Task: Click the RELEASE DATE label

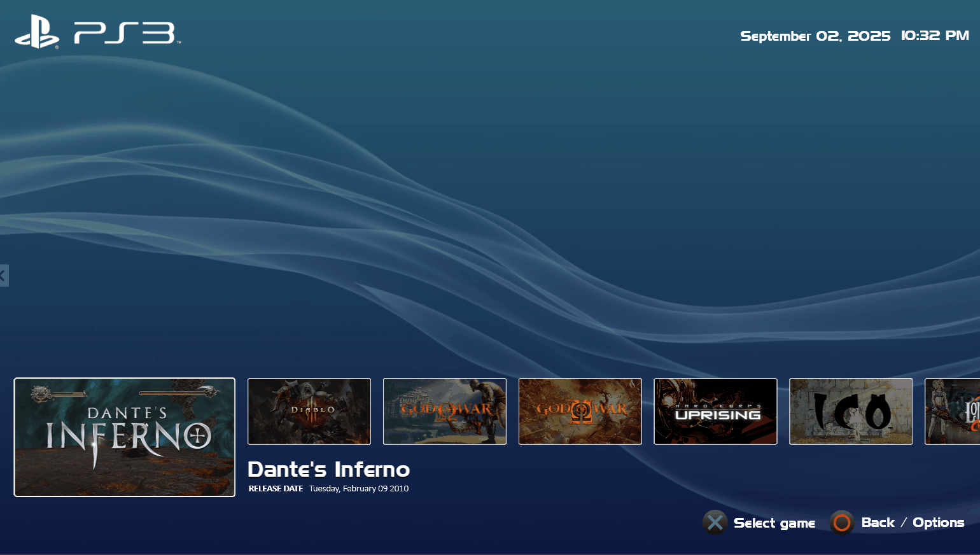Action: pyautogui.click(x=276, y=489)
